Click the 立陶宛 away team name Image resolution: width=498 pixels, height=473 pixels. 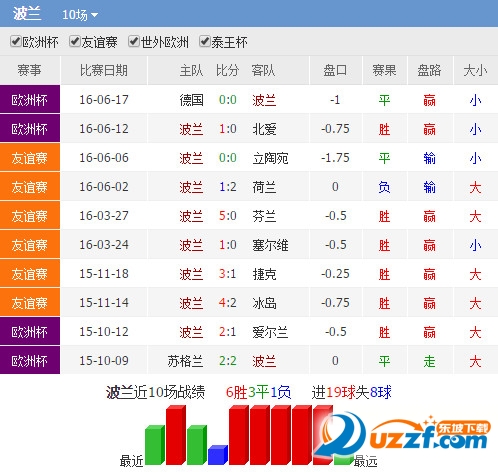pyautogui.click(x=270, y=158)
